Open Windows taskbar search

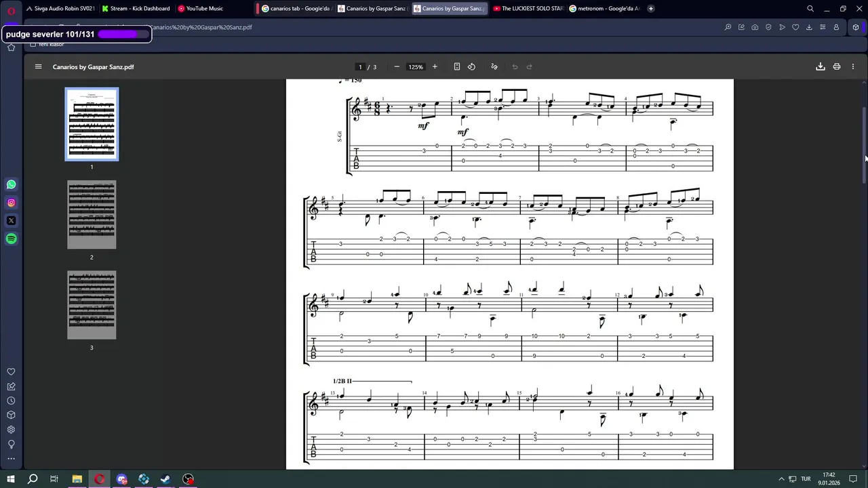pyautogui.click(x=33, y=479)
